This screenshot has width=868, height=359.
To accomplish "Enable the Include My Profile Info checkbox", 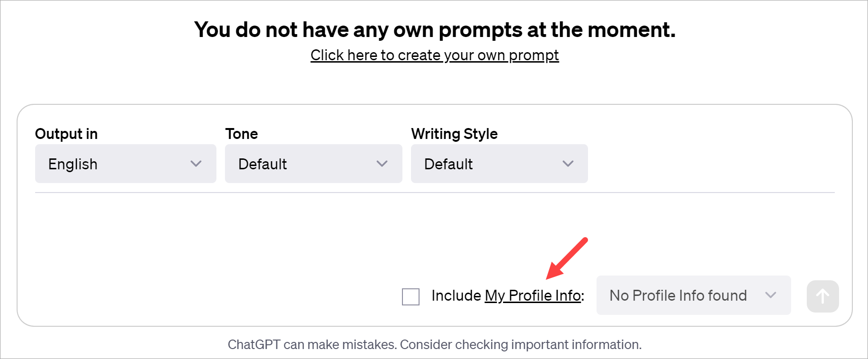I will pyautogui.click(x=410, y=296).
